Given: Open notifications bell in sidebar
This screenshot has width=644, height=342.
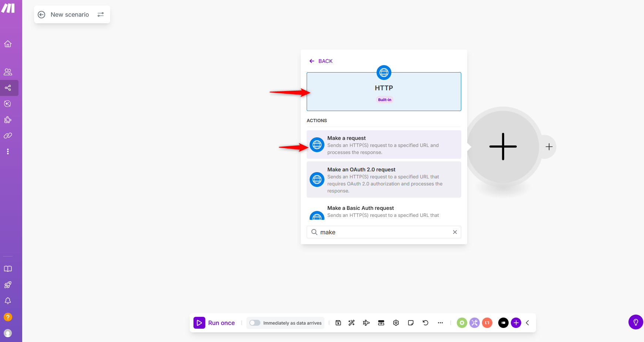Looking at the screenshot, I should pos(8,301).
